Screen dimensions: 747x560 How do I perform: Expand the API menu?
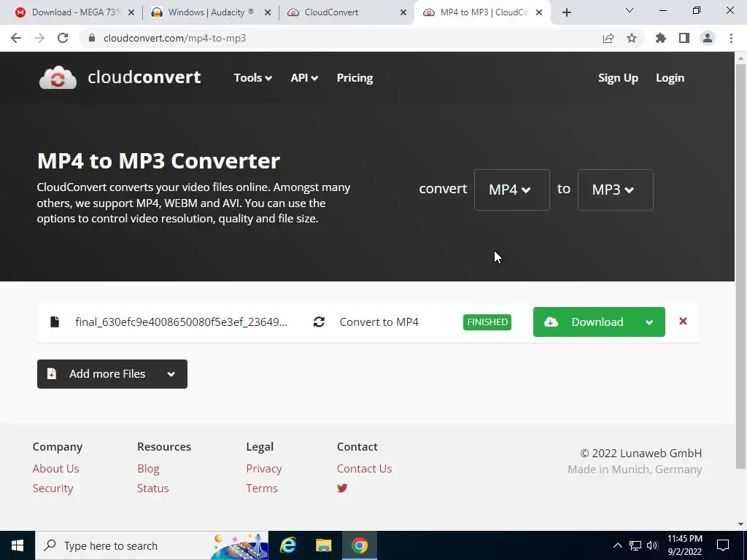(304, 77)
